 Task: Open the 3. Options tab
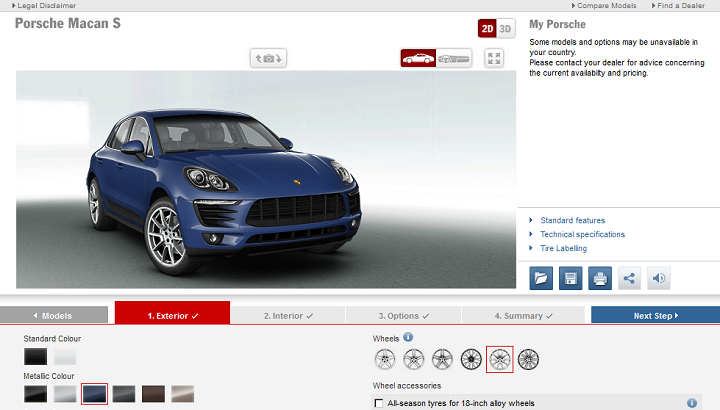point(404,315)
